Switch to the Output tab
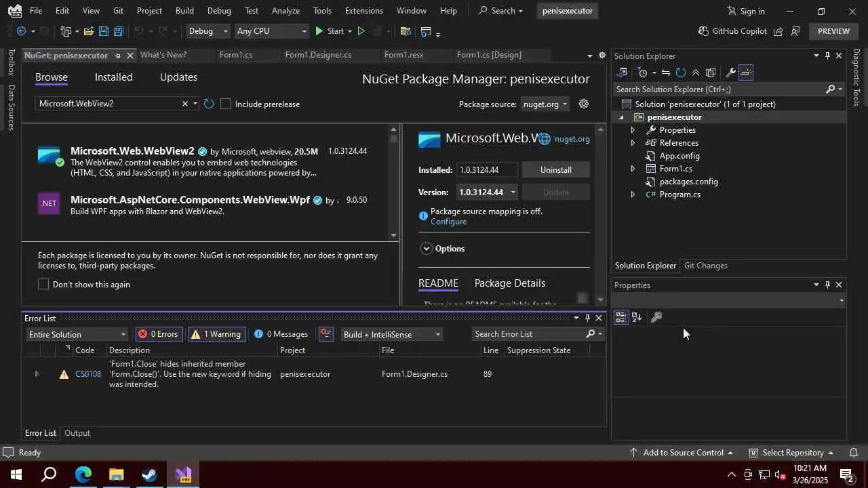The image size is (868, 488). [77, 433]
